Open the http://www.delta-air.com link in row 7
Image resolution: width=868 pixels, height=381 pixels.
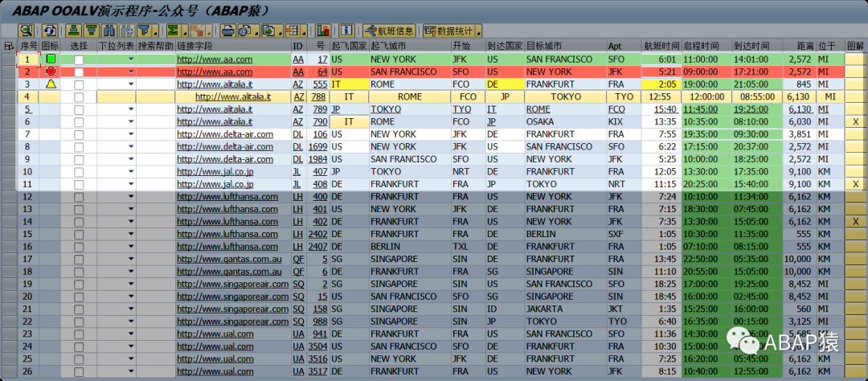[x=225, y=134]
